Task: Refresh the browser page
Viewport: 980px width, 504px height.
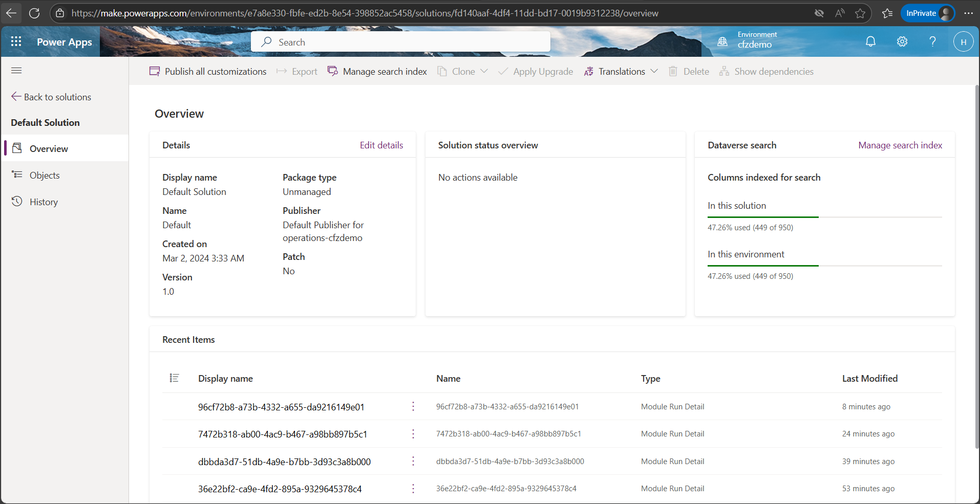Action: click(x=34, y=13)
